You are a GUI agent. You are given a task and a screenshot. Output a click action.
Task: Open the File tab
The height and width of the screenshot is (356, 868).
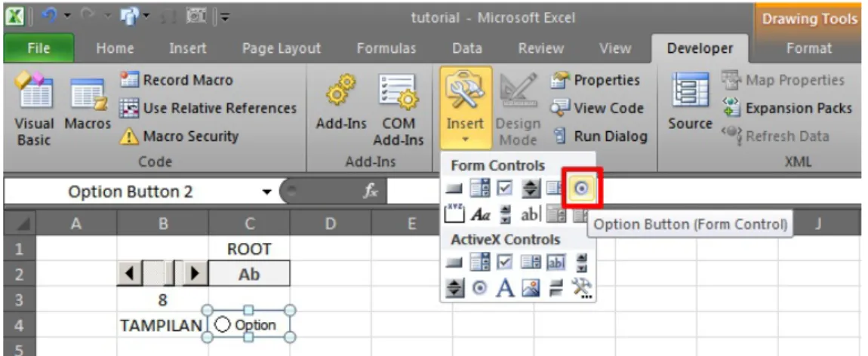click(38, 48)
